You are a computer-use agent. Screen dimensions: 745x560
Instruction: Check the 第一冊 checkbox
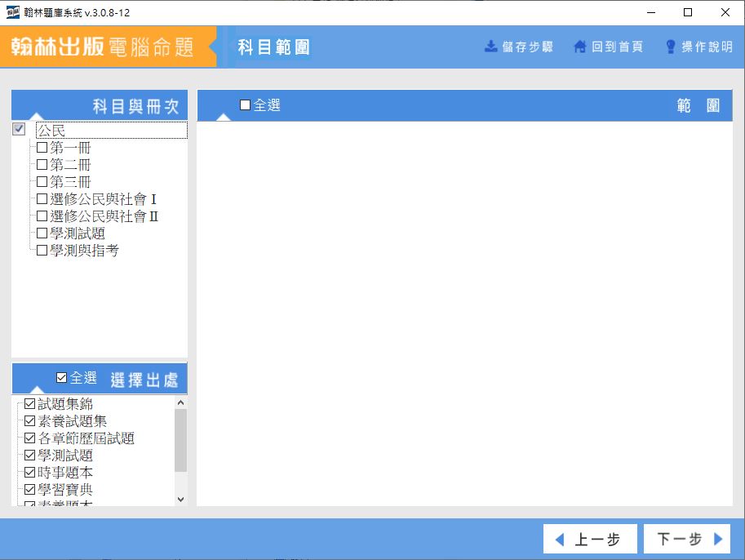click(42, 148)
